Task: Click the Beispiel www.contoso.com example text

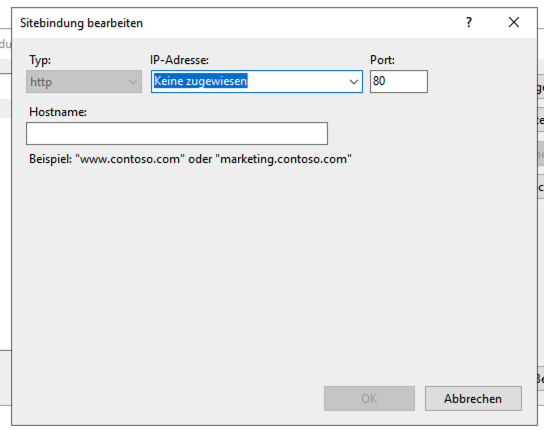Action: [x=190, y=159]
